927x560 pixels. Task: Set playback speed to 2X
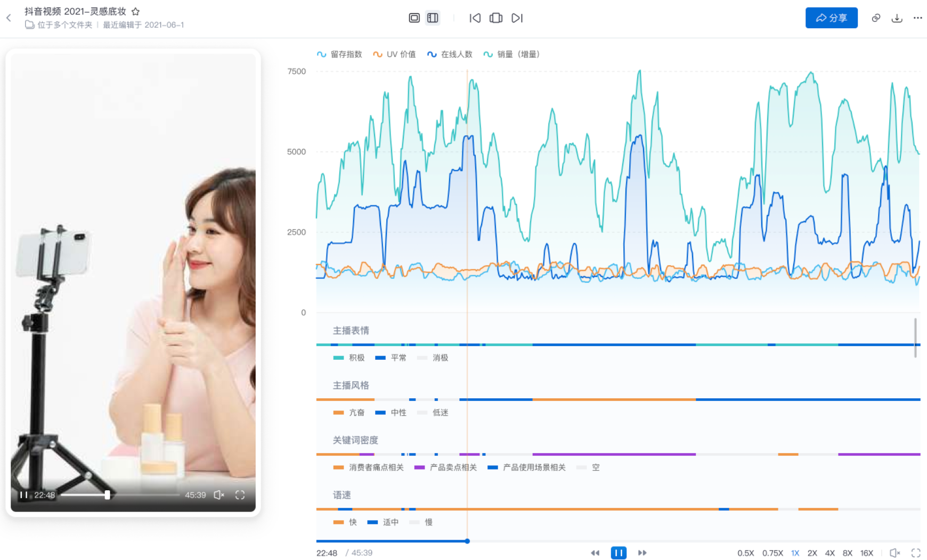click(812, 553)
